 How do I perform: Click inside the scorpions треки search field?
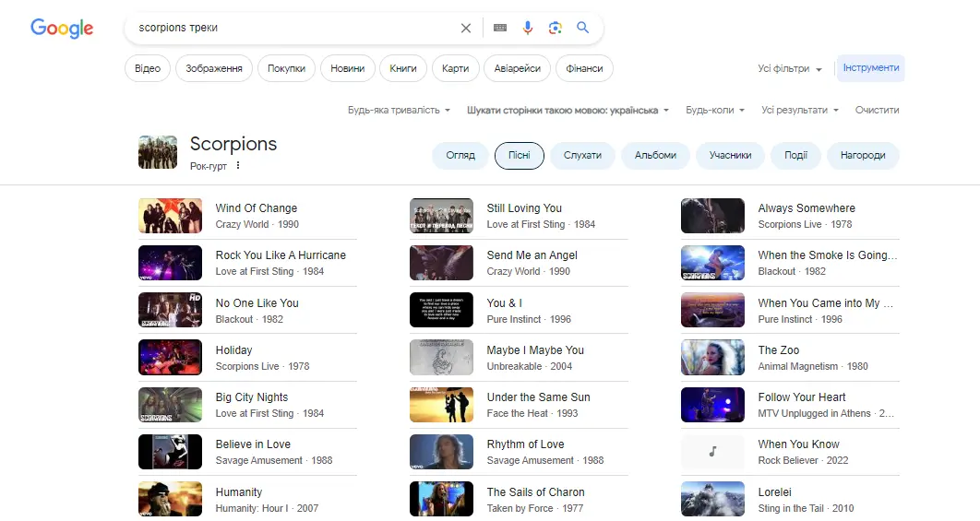293,28
